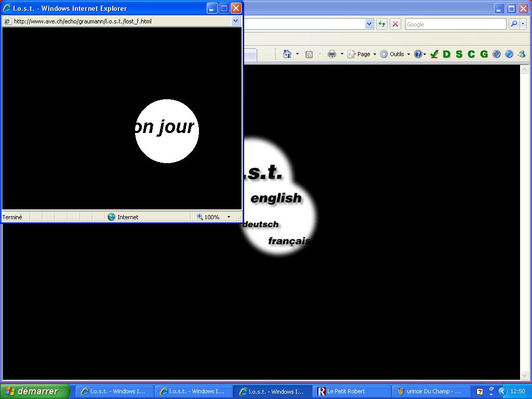Click the restore-windows tray icon beside the clock
The image size is (532, 399).
491,389
